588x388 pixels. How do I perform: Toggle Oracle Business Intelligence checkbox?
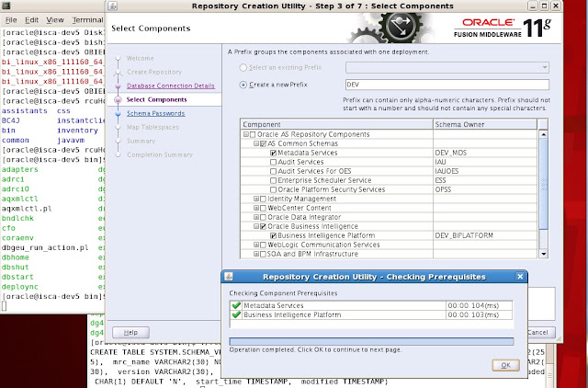click(263, 226)
